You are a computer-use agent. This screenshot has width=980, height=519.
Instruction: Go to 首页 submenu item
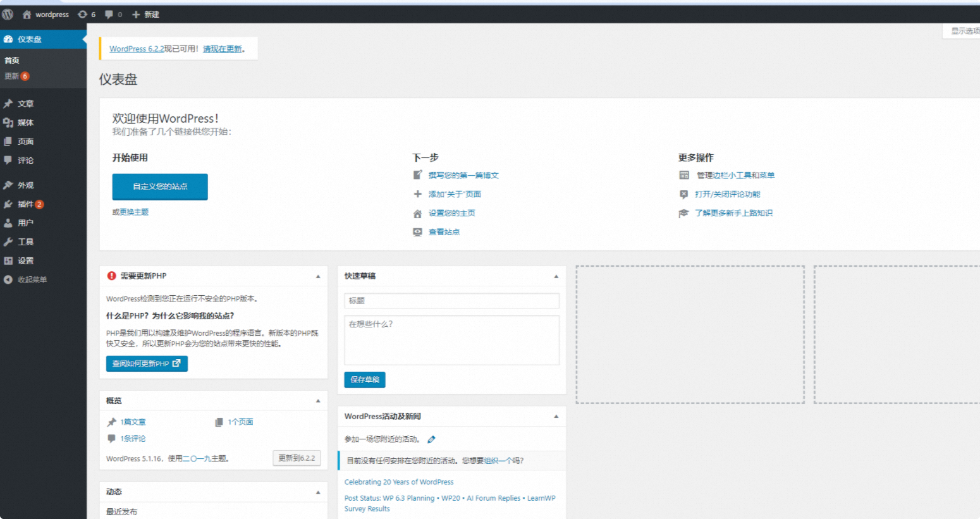click(x=12, y=61)
